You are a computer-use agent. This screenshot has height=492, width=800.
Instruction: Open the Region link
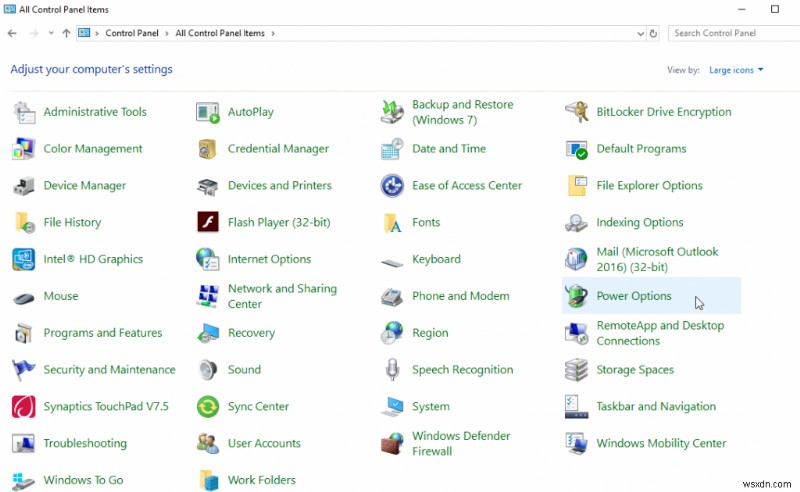[430, 333]
